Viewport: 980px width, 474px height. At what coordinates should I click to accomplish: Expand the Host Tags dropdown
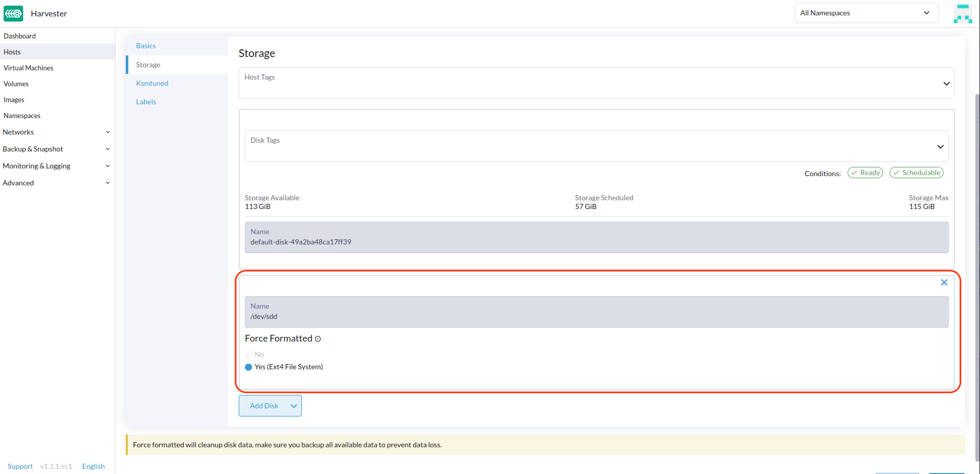(x=946, y=84)
